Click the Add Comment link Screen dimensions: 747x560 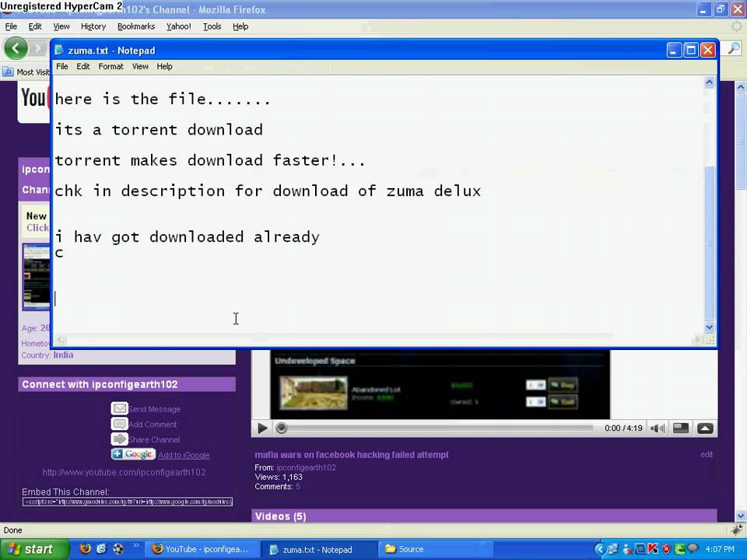click(x=153, y=425)
